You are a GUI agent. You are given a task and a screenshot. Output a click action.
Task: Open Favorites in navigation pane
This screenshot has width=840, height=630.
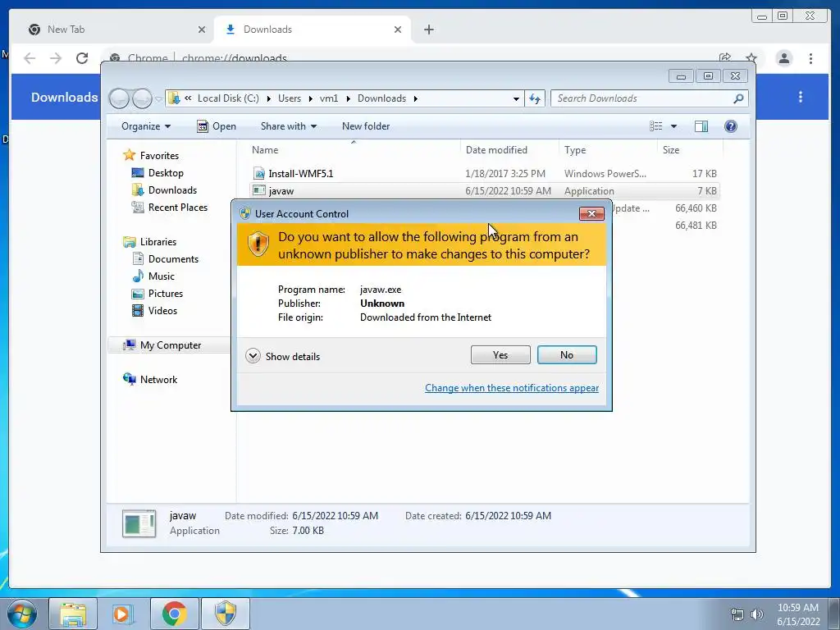tap(159, 155)
